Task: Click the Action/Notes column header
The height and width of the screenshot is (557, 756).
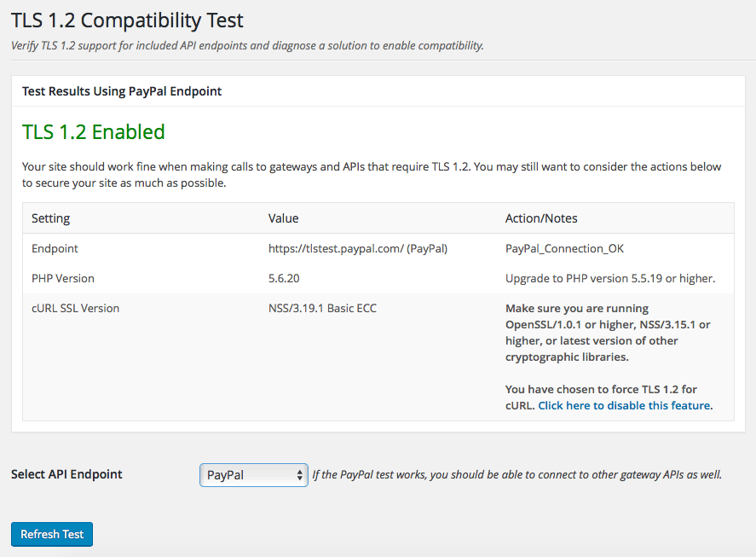Action: point(541,218)
